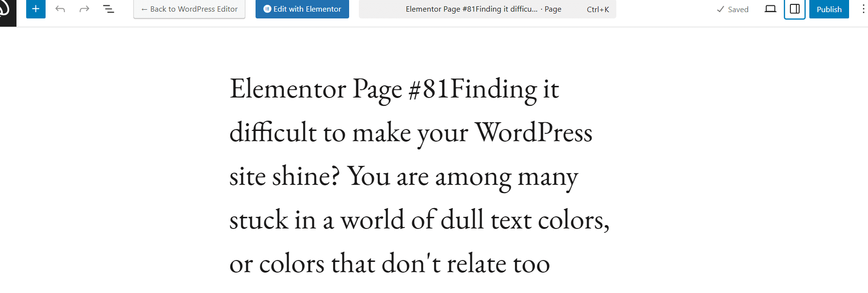Open the options three-dot menu
The height and width of the screenshot is (293, 868).
pyautogui.click(x=863, y=9)
